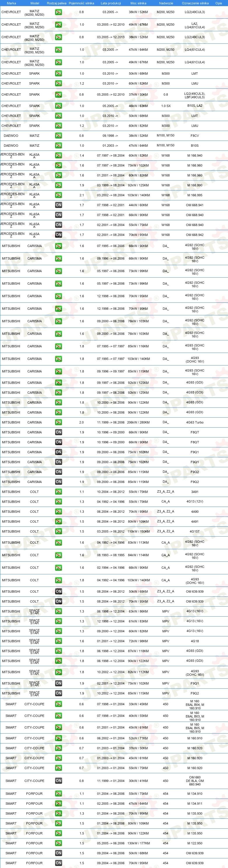Viewport: 228px width, 868px height.
Task: Click petrol icon for Daewoo Matiz F8CV row
Action: (x=59, y=136)
